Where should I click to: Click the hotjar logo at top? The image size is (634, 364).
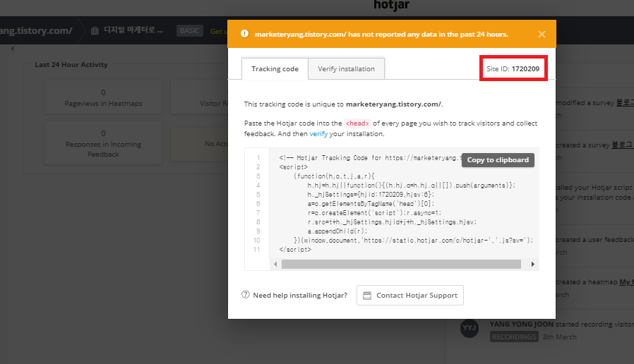coord(391,5)
